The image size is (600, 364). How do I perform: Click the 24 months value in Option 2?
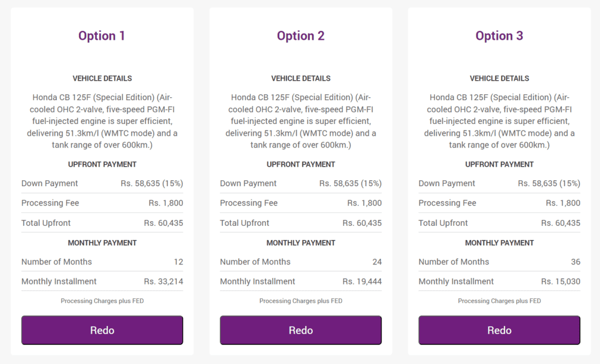coord(377,262)
